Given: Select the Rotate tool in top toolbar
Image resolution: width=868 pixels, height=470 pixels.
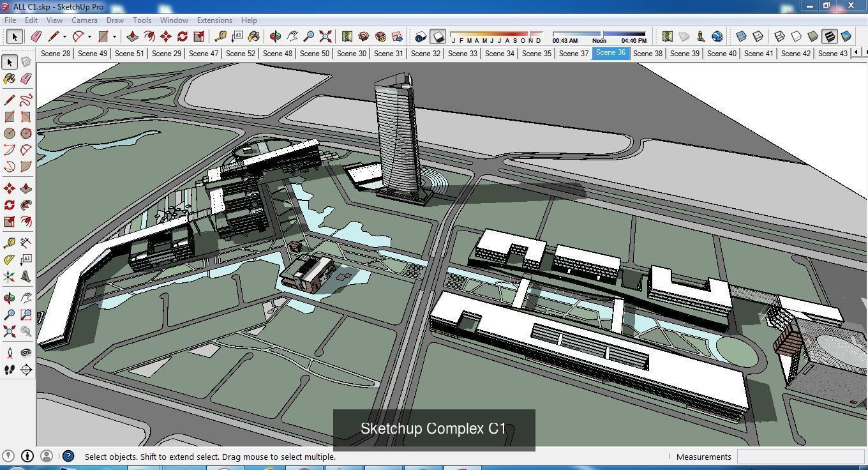Looking at the screenshot, I should 183,36.
